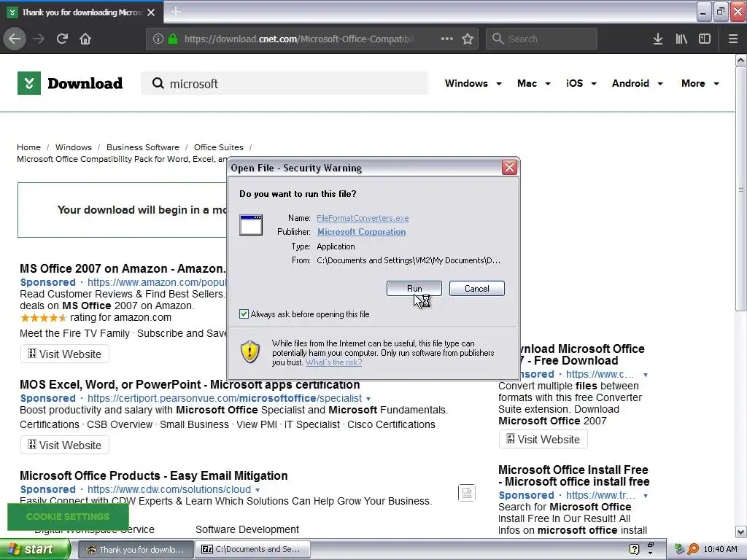The width and height of the screenshot is (747, 560).
Task: Click the broken image placeholder icon
Action: click(x=467, y=493)
